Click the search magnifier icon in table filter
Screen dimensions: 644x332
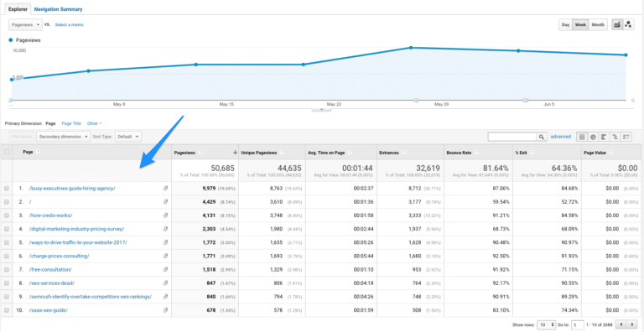(543, 137)
